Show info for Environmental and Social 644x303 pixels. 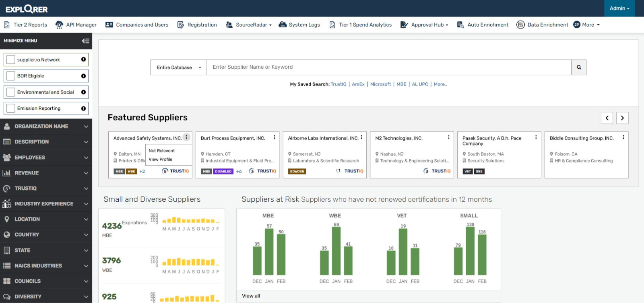click(x=83, y=92)
